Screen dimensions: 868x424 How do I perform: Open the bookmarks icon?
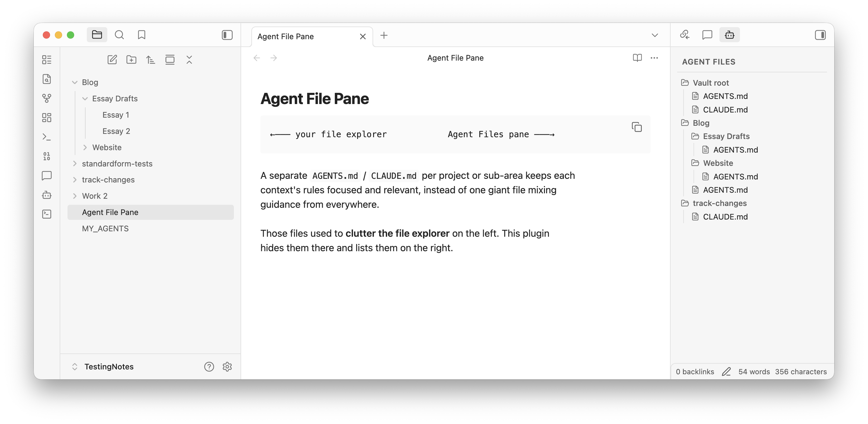142,35
